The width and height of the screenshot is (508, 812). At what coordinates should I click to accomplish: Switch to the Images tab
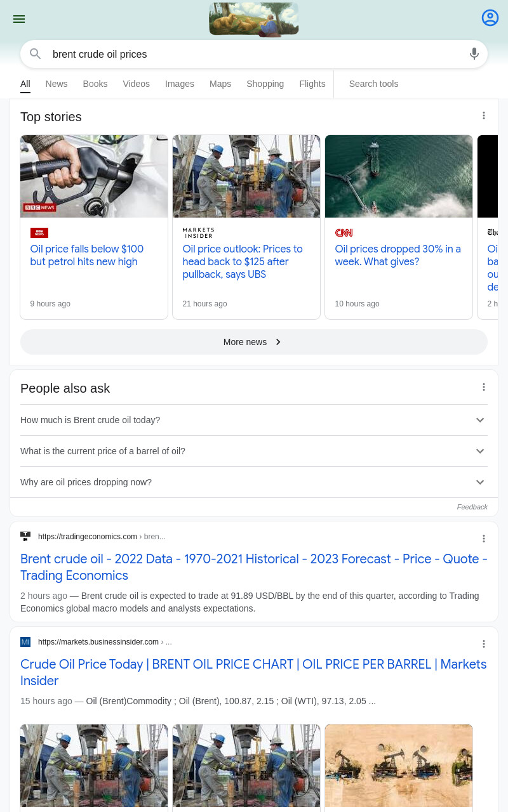pyautogui.click(x=180, y=84)
